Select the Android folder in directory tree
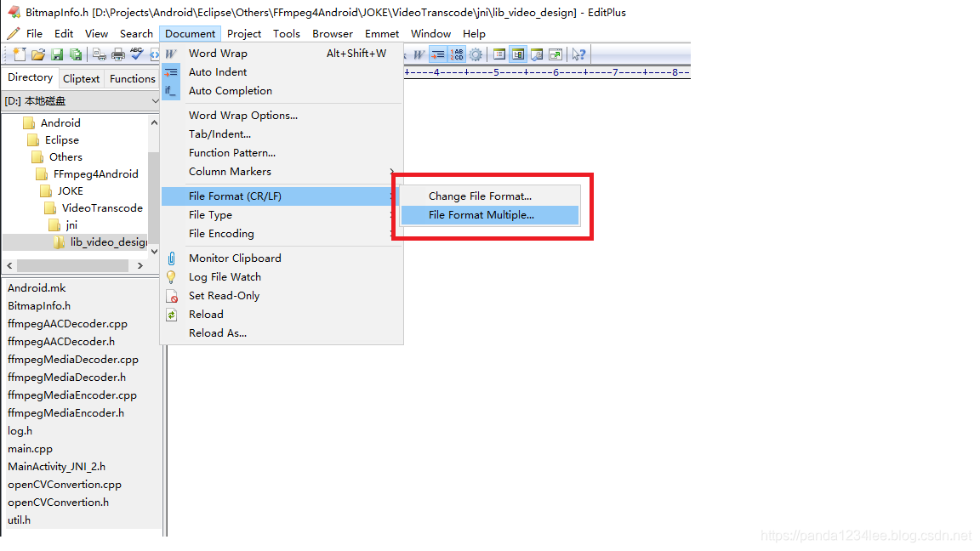Image resolution: width=980 pixels, height=551 pixels. 60,123
